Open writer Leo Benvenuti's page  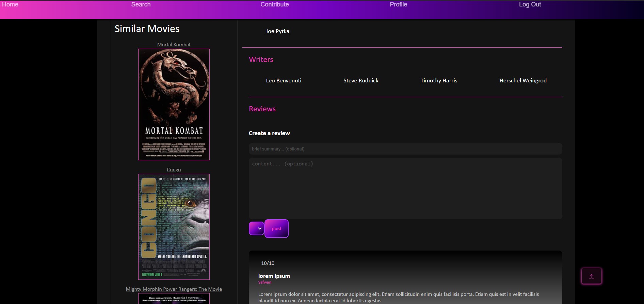coord(284,80)
